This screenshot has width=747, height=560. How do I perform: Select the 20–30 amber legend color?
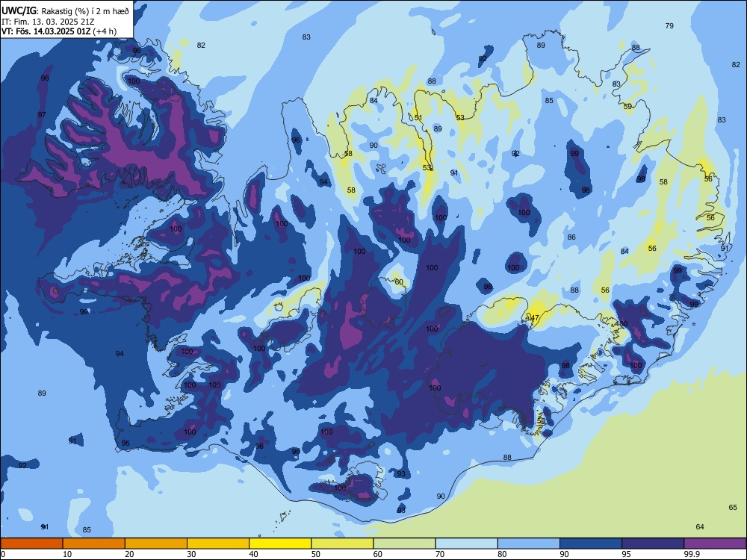click(156, 544)
